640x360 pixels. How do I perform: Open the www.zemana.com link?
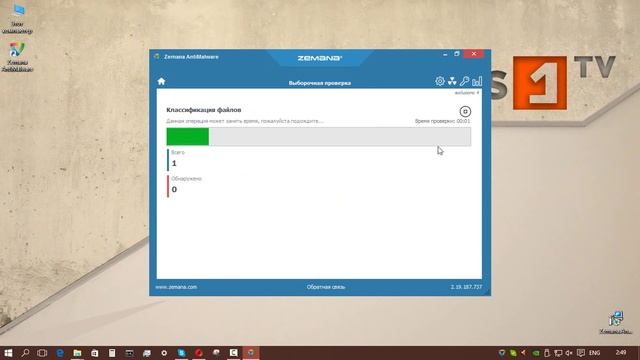click(176, 287)
